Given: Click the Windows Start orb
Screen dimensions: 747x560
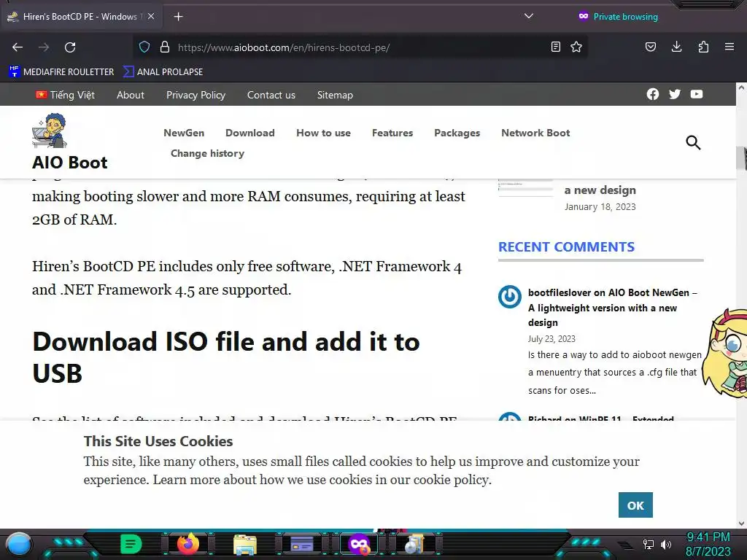Looking at the screenshot, I should tap(19, 544).
